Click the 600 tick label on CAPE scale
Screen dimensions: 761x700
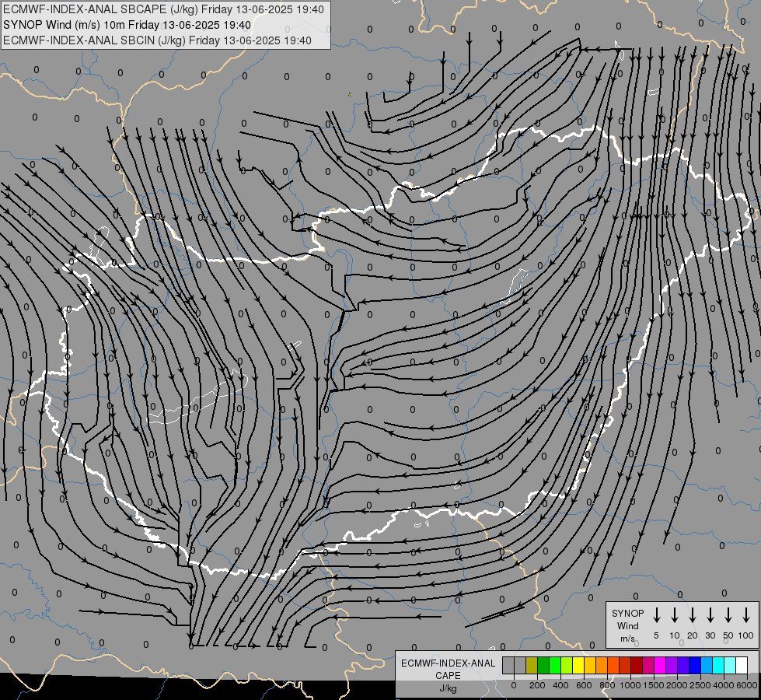[584, 685]
